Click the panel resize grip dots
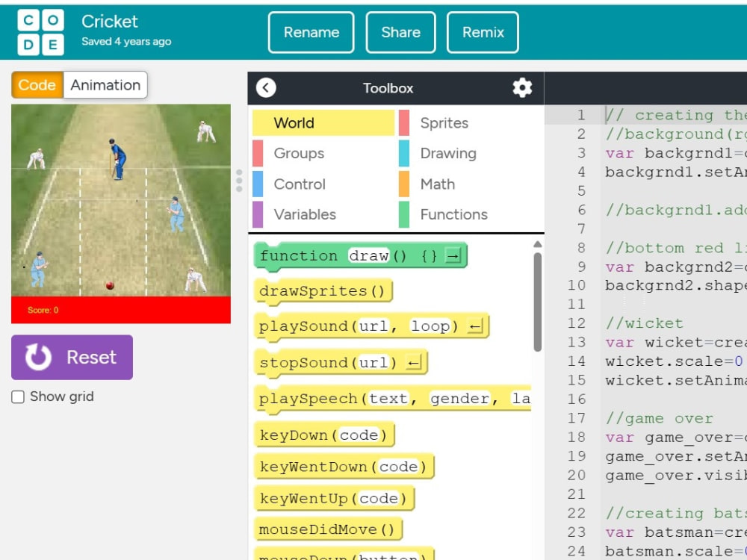Screen dimensions: 747x560 [x=239, y=181]
